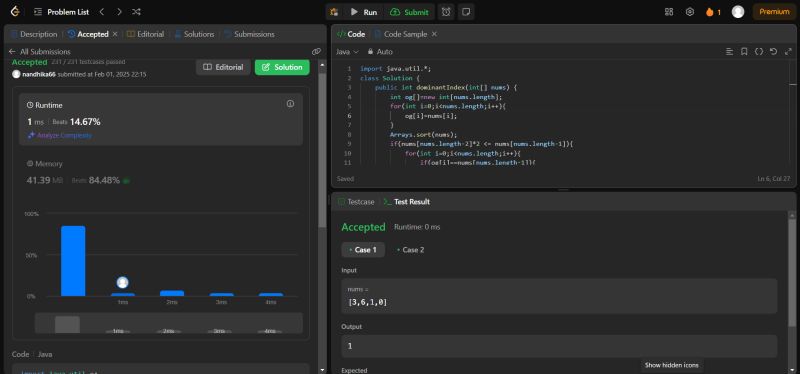
Task: Click the curly braces snippet icon
Action: [x=759, y=52]
